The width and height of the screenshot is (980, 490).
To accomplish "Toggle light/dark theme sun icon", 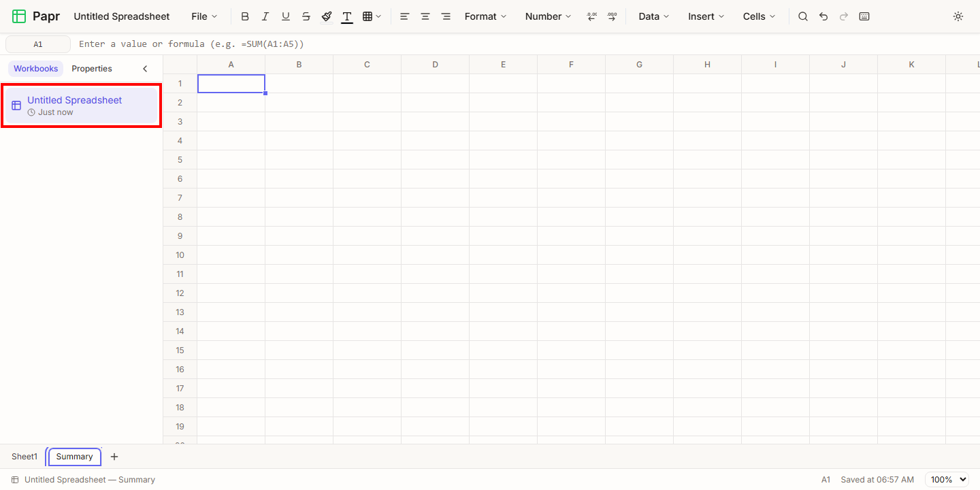I will coord(958,16).
